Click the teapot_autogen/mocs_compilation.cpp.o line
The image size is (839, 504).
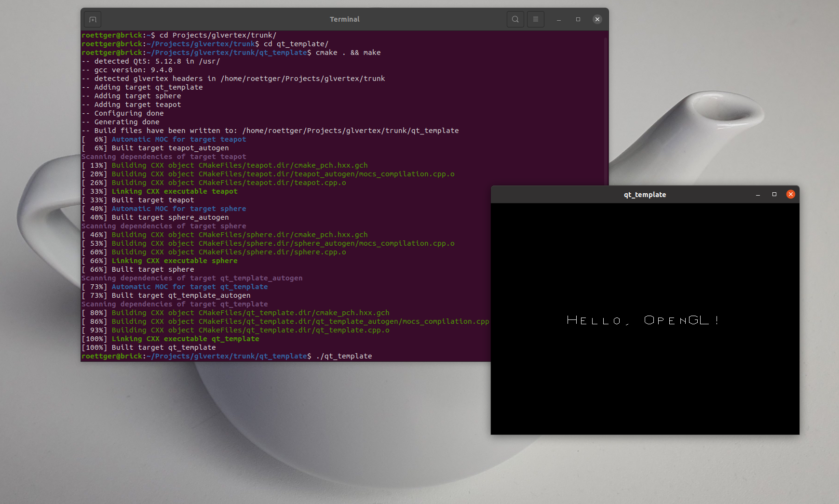click(268, 174)
